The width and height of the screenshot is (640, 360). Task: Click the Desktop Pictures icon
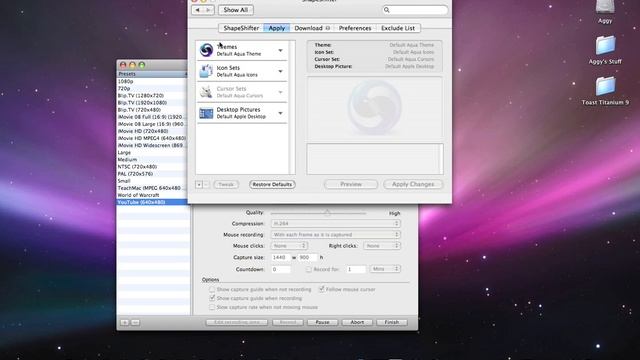pyautogui.click(x=206, y=113)
